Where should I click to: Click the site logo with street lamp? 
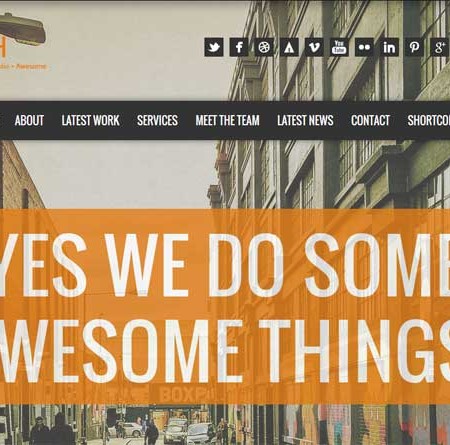click(23, 42)
